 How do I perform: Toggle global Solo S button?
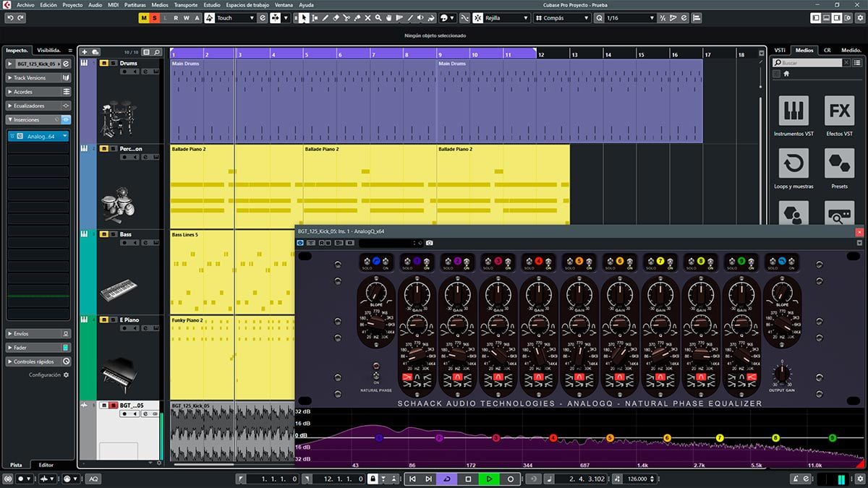[154, 17]
